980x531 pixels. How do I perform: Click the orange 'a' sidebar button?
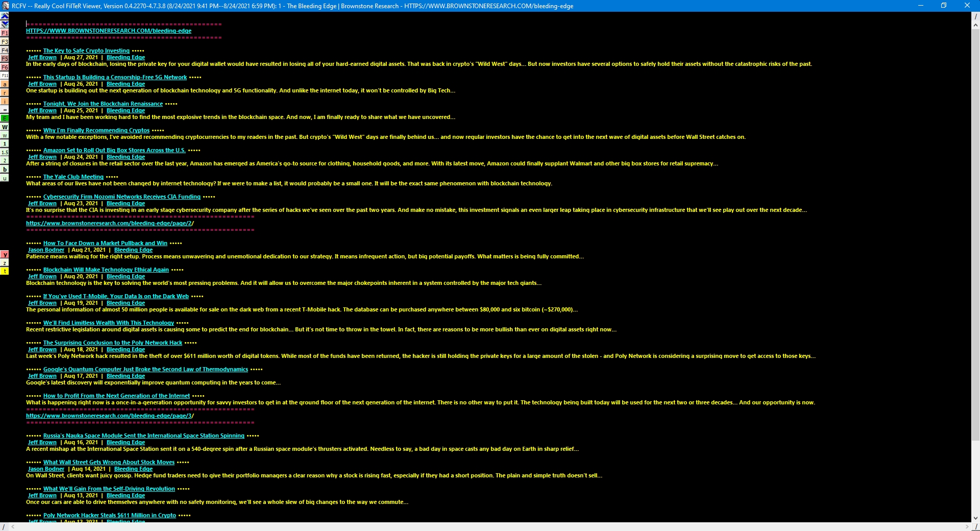[x=5, y=84]
